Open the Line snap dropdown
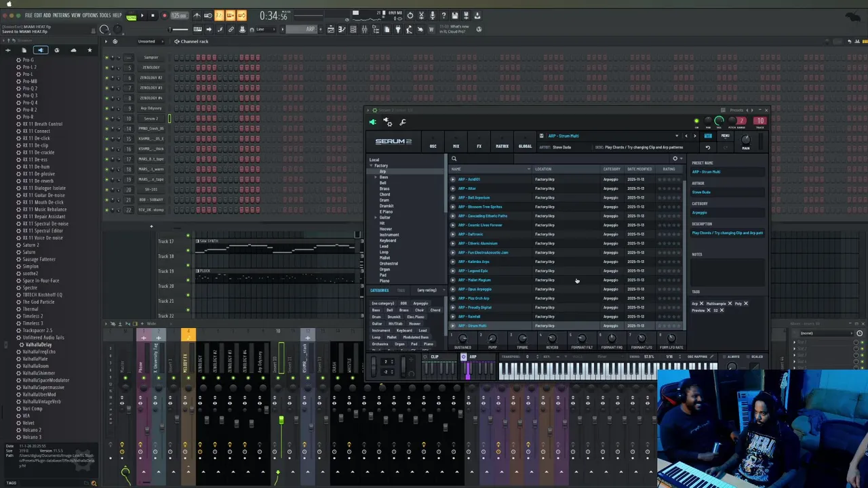Screen dimensions: 868x488 (266, 29)
